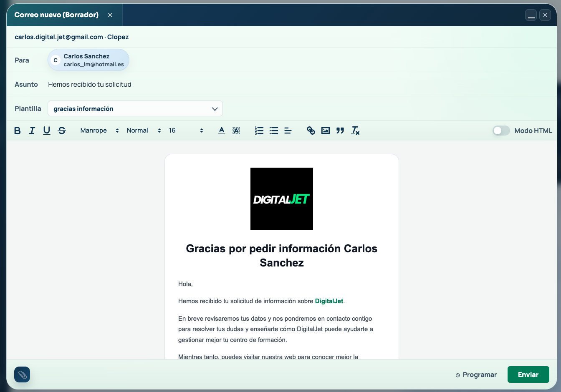
Task: Underline the selected text
Action: 47,131
